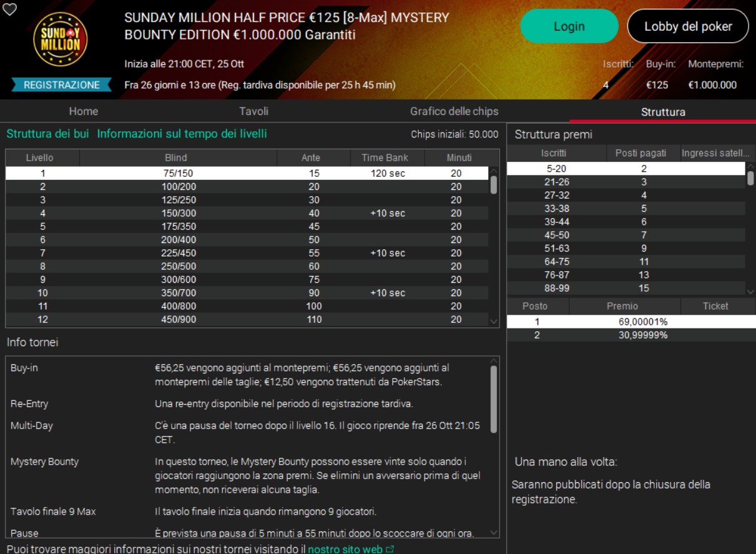Select the row with blind 125/250
Viewport: 756px width, 554px height.
[x=247, y=200]
